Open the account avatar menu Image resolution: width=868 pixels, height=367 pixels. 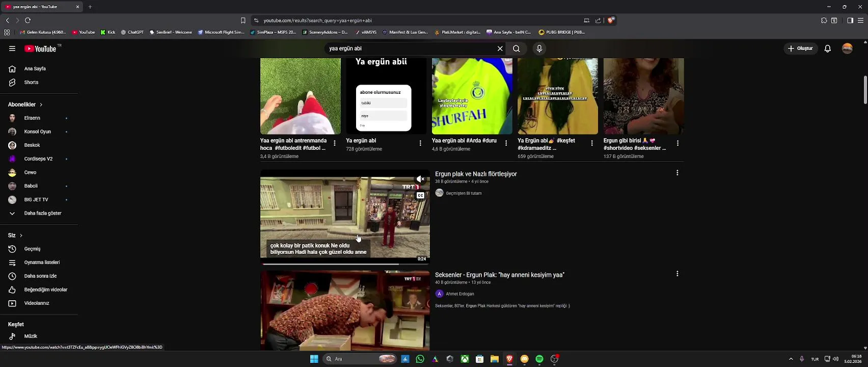[x=848, y=48]
